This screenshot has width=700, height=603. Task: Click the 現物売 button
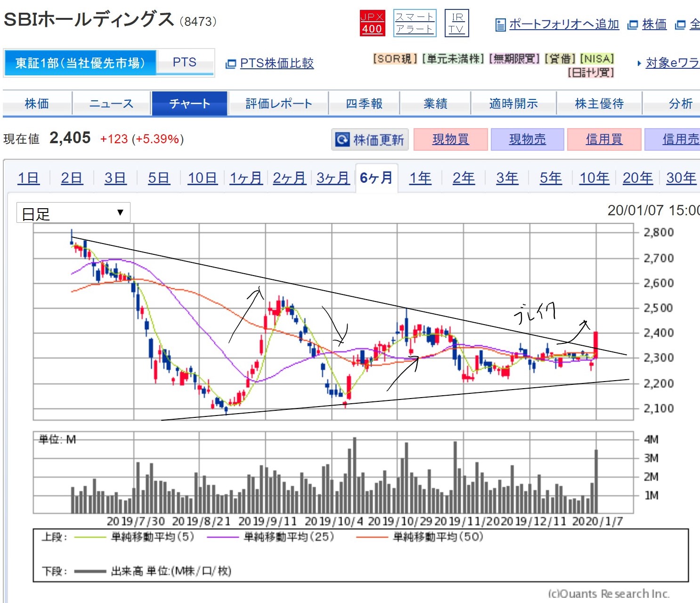pos(527,139)
